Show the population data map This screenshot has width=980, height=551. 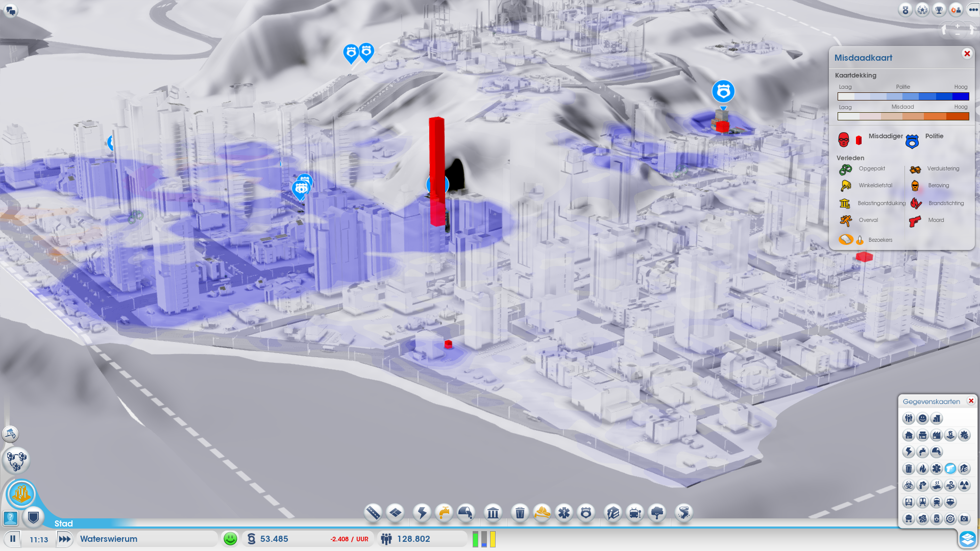click(x=909, y=418)
